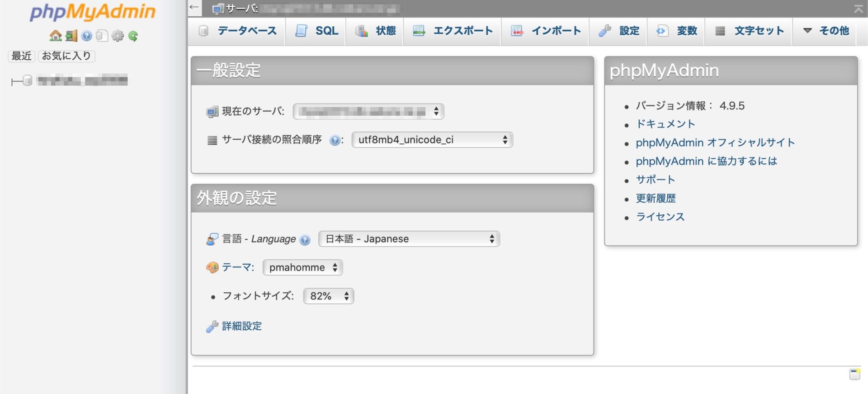
Task: Open the documentation help icon in the sidebar
Action: tap(87, 36)
